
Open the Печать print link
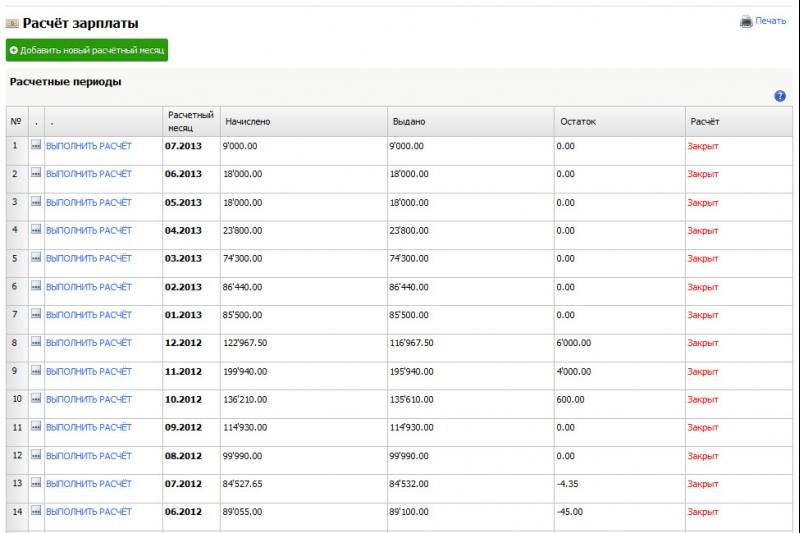(770, 21)
